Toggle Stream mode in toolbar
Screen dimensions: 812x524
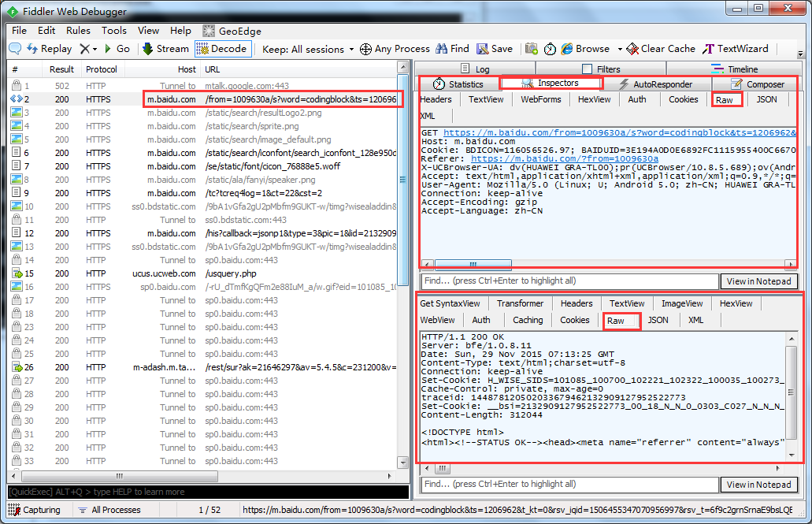tap(165, 49)
